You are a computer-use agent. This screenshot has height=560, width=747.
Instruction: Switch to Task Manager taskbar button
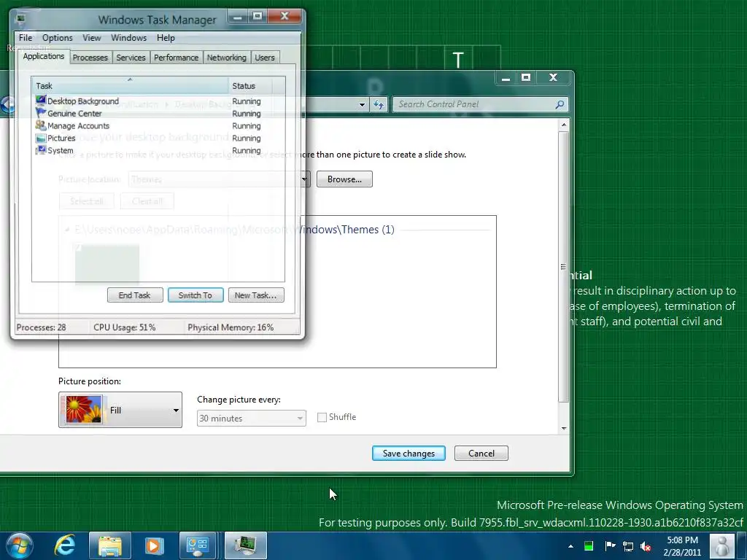pyautogui.click(x=245, y=545)
